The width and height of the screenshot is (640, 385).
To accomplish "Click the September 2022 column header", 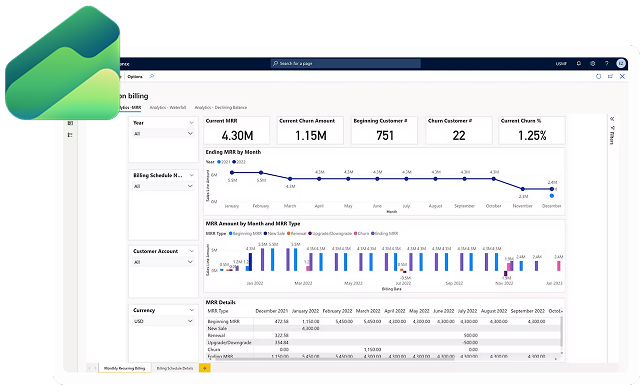I will [x=527, y=311].
